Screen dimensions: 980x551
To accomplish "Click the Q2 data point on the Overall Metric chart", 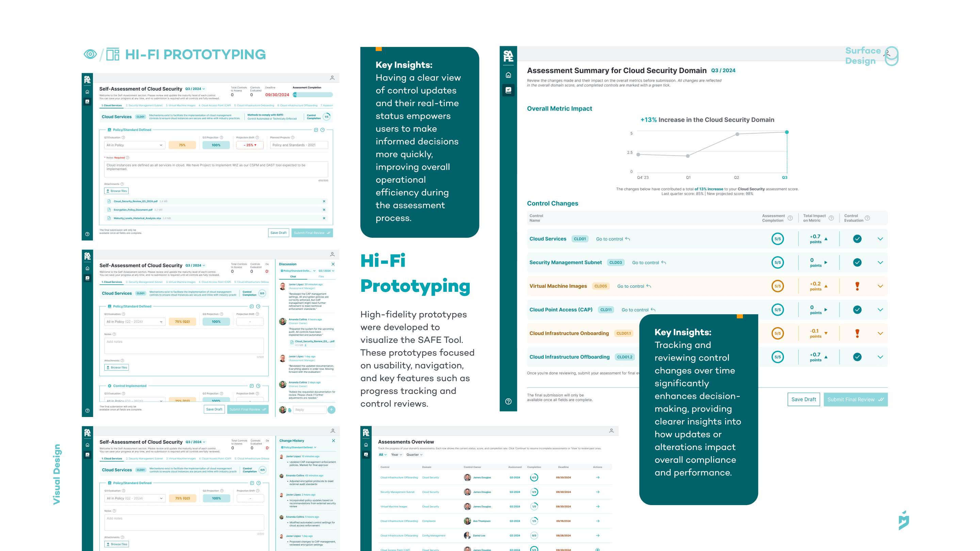I will [x=737, y=134].
